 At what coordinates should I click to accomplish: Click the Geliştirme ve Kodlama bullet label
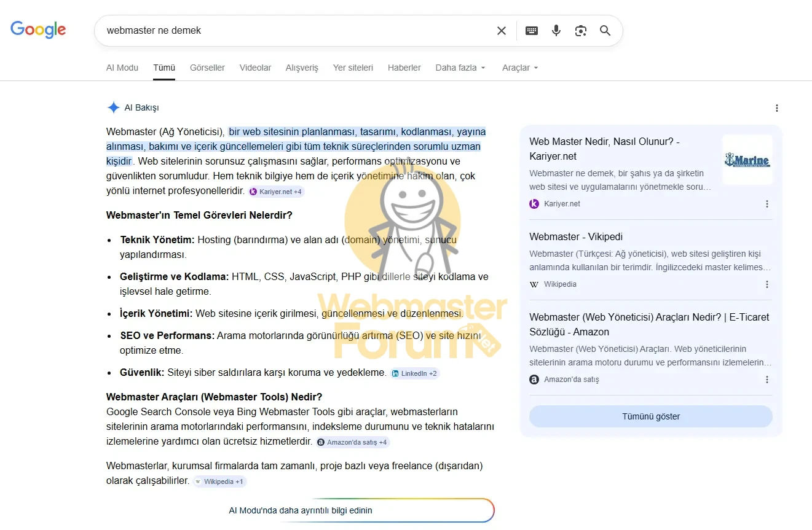(175, 276)
